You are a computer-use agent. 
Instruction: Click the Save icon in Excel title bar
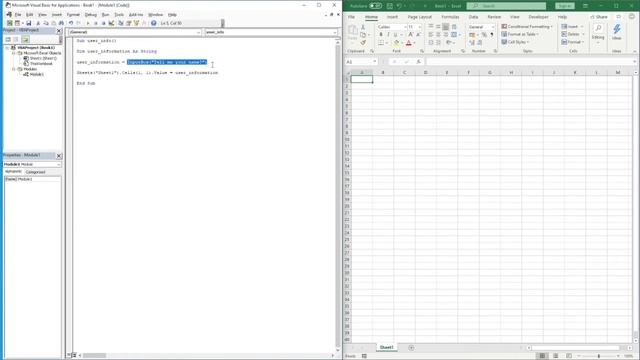(390, 6)
